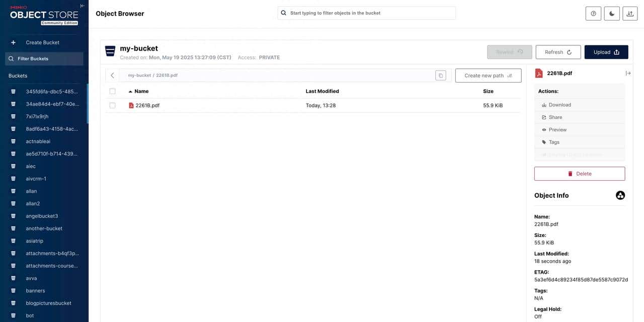Image resolution: width=644 pixels, height=322 pixels.
Task: Open Tags action for the object
Action: [554, 142]
